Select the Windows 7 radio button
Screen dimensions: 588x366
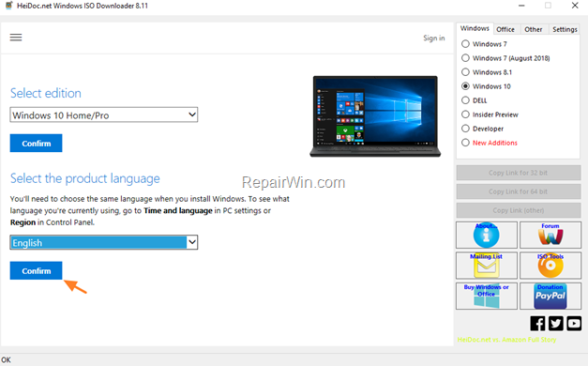pos(465,44)
